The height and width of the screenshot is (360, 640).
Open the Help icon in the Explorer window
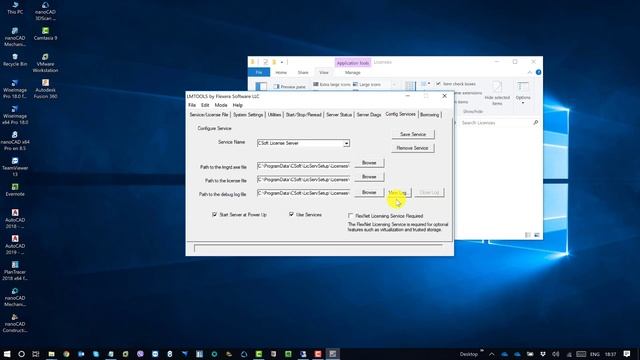click(x=538, y=72)
